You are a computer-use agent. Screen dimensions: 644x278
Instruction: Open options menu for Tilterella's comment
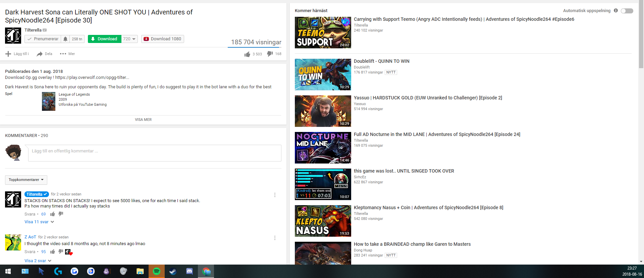[x=275, y=195]
